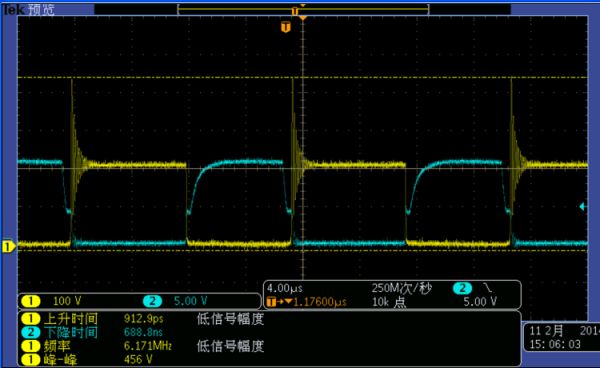Click the cyan trigger level arrow
Screen dimensions: 600x368
pos(582,207)
